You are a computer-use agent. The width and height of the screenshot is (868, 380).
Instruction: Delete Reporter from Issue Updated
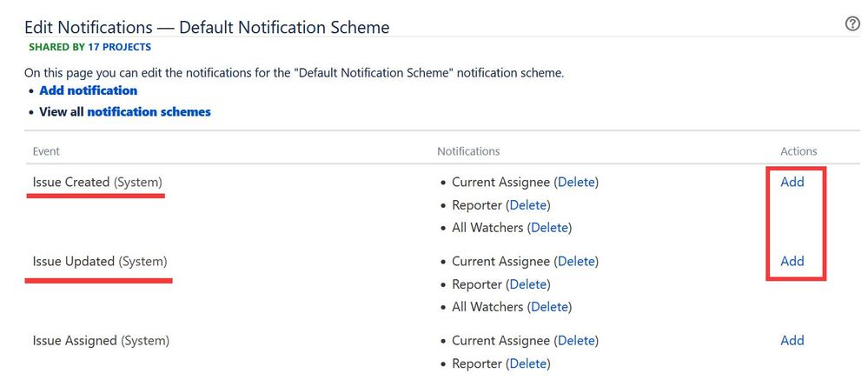coord(528,284)
